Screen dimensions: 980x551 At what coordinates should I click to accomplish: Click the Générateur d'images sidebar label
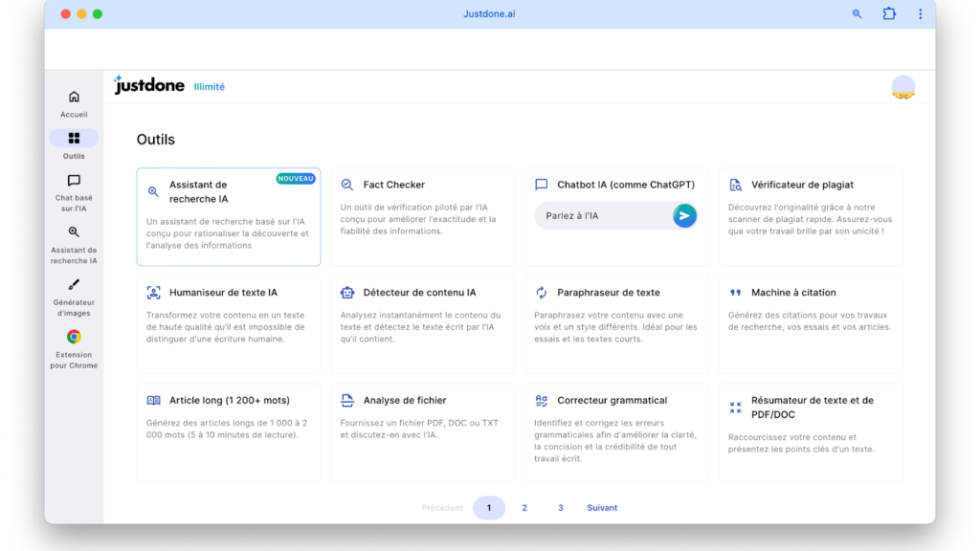point(74,308)
